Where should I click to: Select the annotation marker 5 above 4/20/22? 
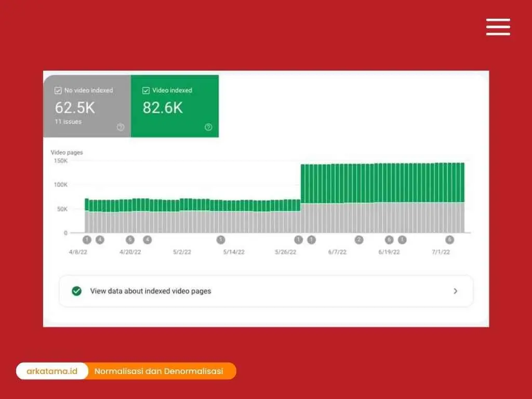pos(130,240)
